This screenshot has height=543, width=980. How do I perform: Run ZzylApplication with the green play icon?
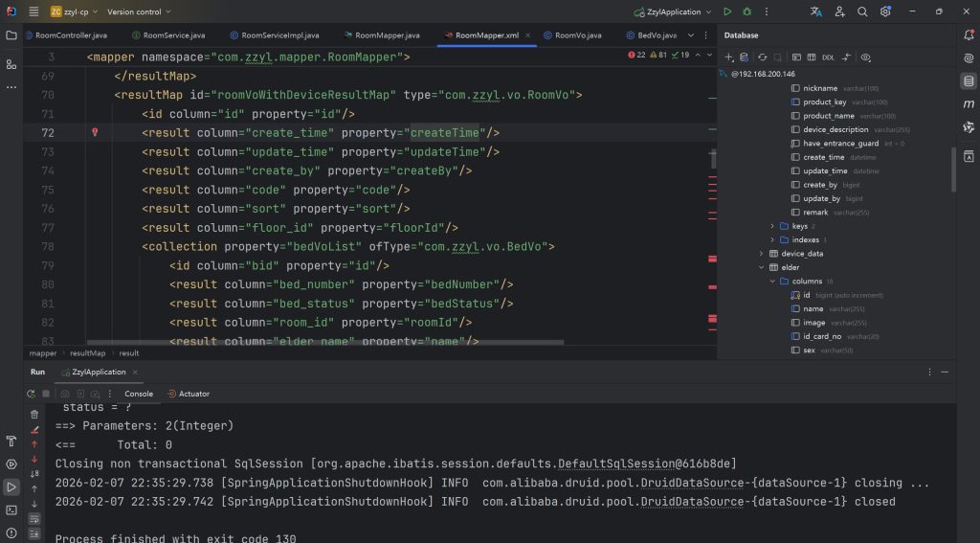click(x=727, y=11)
